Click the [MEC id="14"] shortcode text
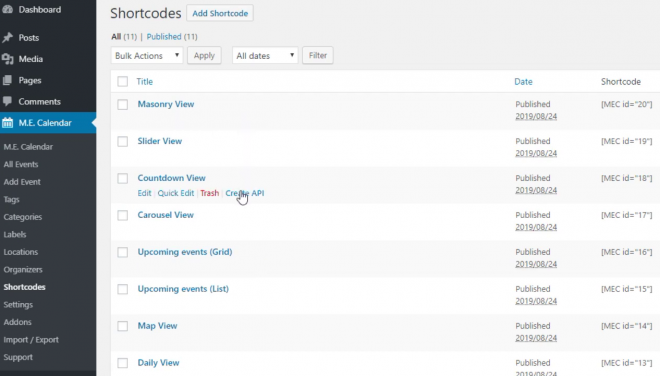 coord(626,326)
